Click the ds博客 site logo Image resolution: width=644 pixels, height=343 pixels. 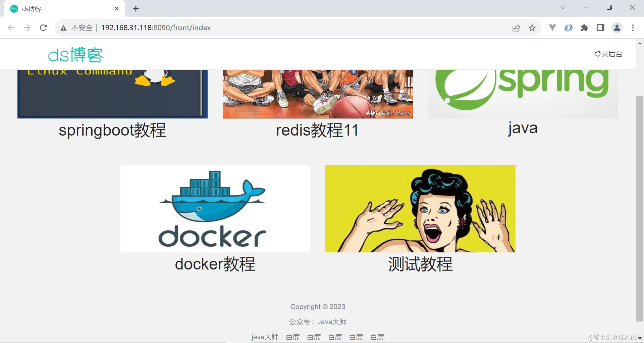click(75, 55)
